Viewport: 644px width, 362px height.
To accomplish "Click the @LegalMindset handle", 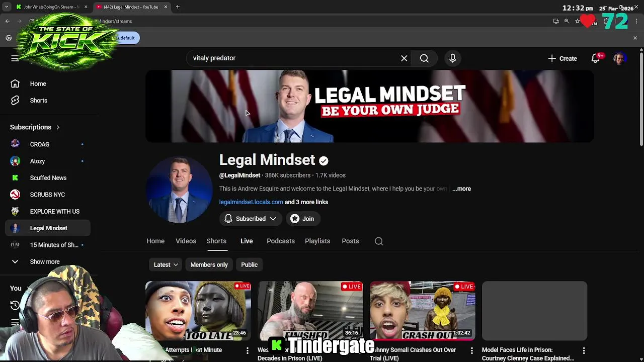I will click(x=239, y=175).
